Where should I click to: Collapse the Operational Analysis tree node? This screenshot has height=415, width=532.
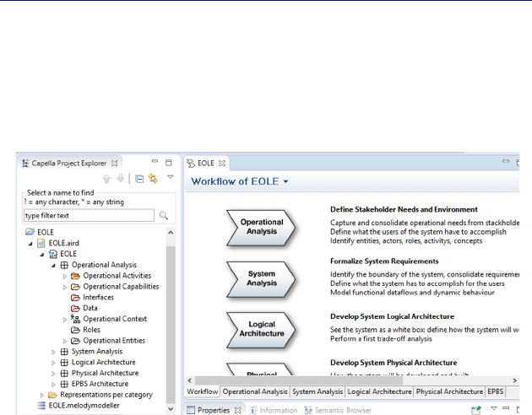53,265
